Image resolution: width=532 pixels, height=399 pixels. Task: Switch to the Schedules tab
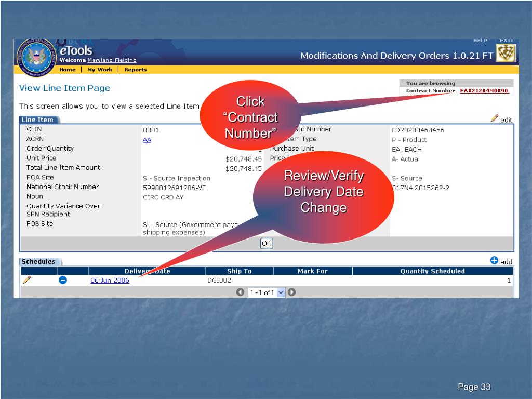(x=38, y=262)
